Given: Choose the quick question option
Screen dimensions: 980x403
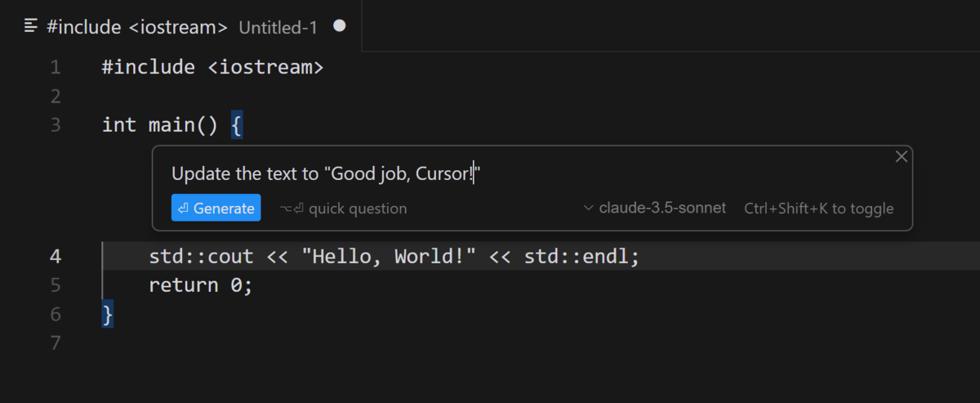Looking at the screenshot, I should pos(356,208).
